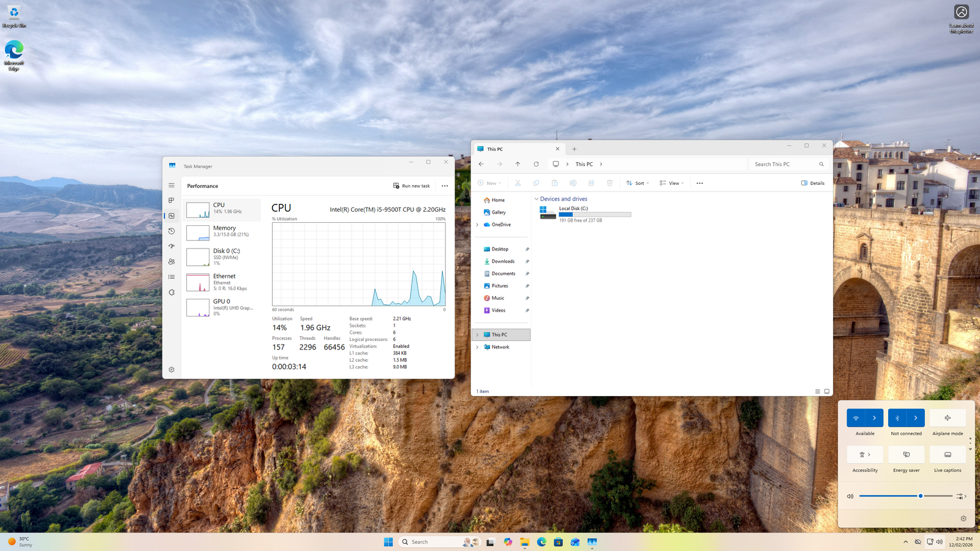Toggle the Details pane button
Image resolution: width=980 pixels, height=551 pixels.
[813, 183]
